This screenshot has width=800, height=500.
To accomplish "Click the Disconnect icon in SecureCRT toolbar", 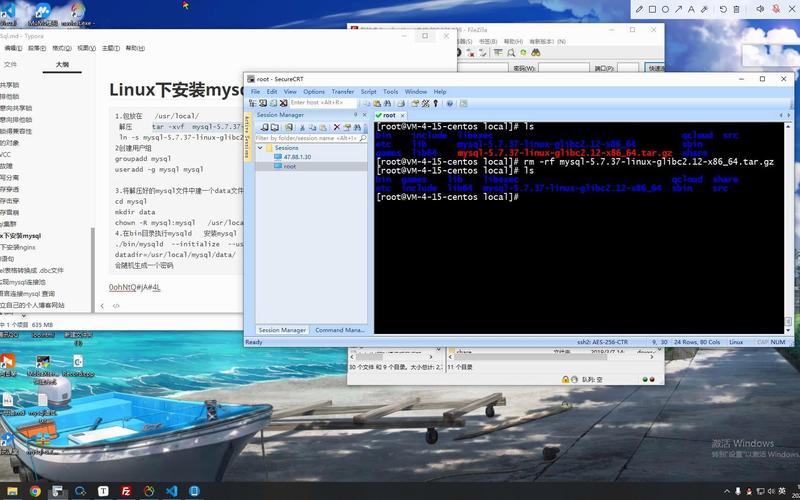I will tap(283, 103).
